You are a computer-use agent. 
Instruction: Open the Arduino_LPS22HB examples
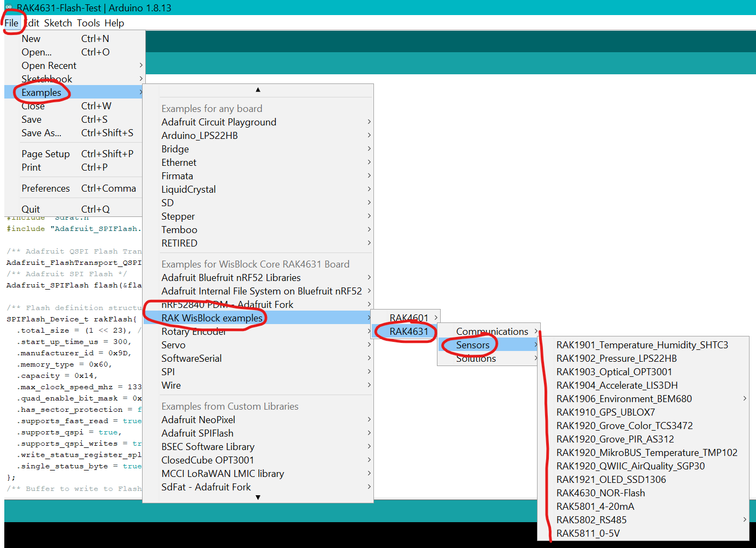click(x=258, y=136)
